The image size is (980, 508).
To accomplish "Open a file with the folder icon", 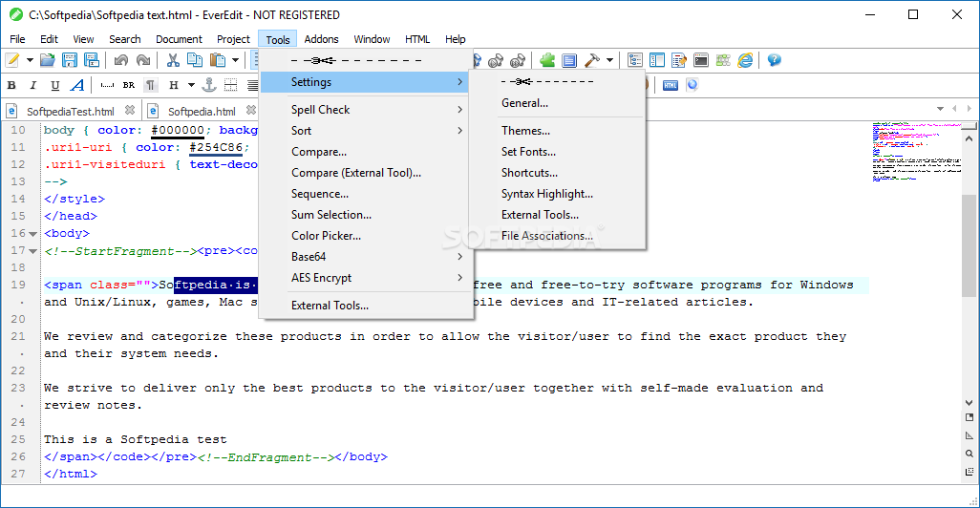I will click(48, 60).
